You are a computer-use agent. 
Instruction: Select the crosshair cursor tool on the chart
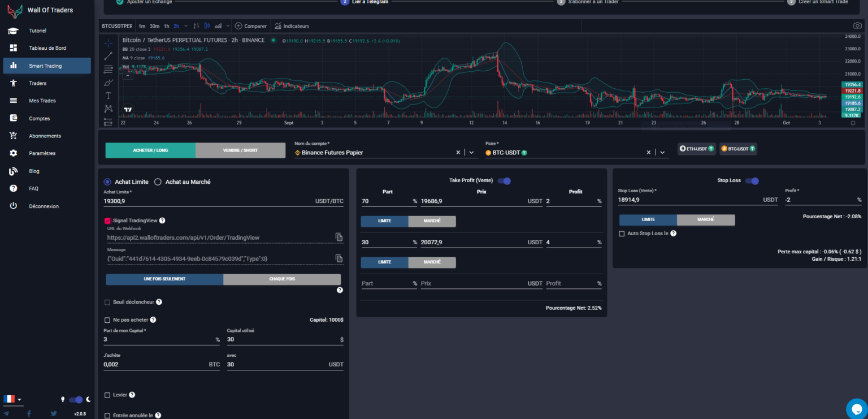click(108, 43)
